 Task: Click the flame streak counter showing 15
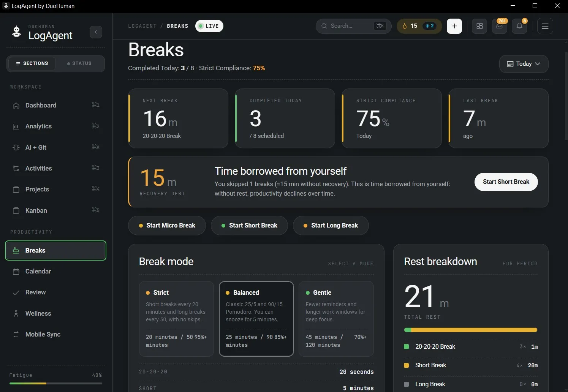pos(410,26)
